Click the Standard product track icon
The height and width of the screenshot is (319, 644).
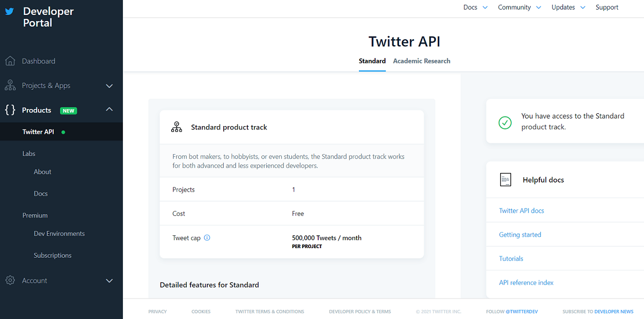177,127
